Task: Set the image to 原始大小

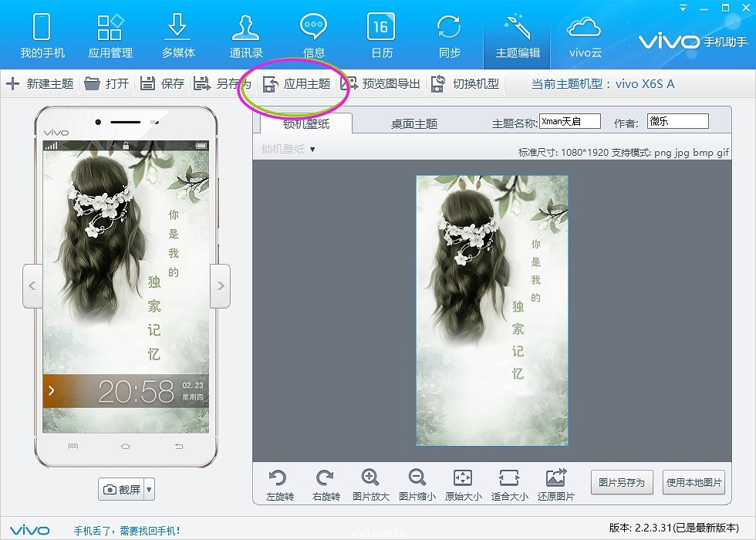Action: pyautogui.click(x=464, y=484)
